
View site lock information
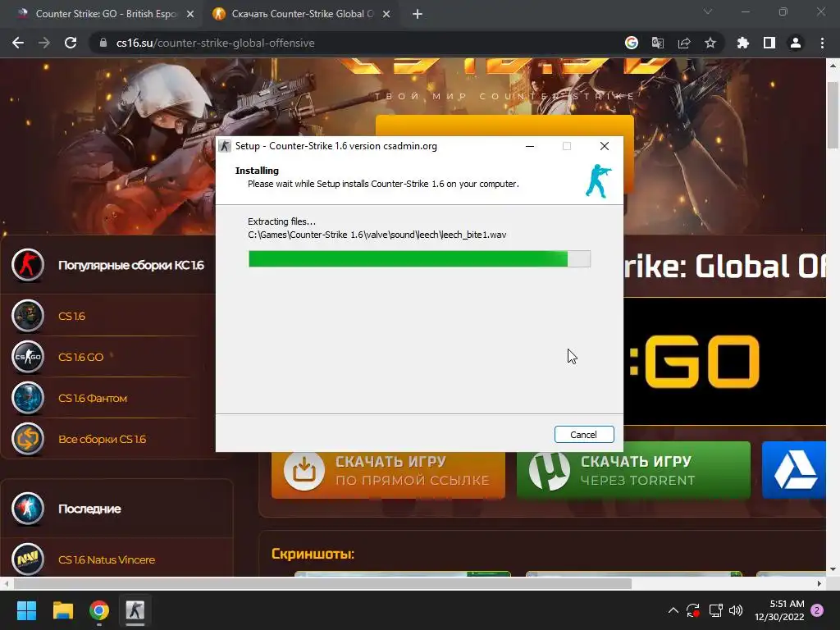click(x=103, y=43)
